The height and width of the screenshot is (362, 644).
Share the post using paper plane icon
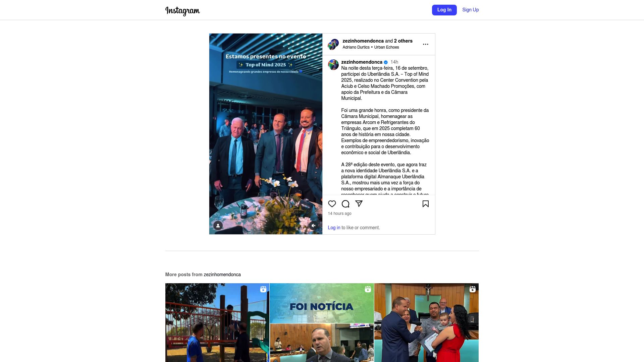click(x=359, y=204)
